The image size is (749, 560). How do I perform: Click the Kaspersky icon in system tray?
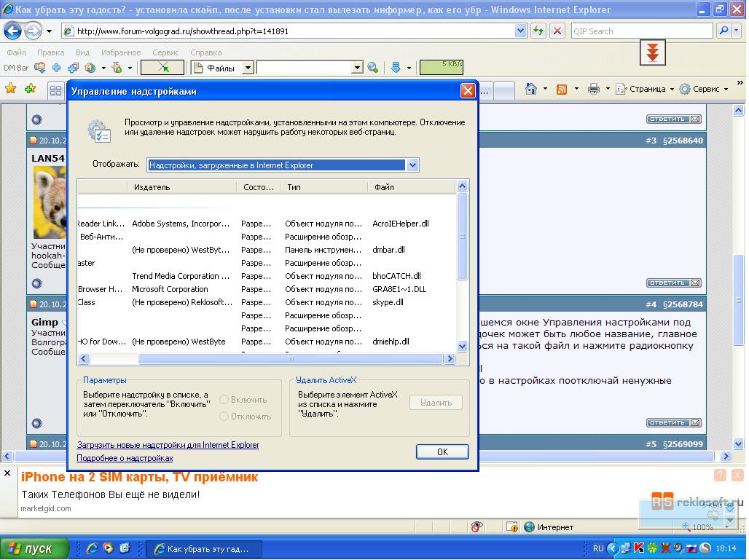tap(639, 548)
